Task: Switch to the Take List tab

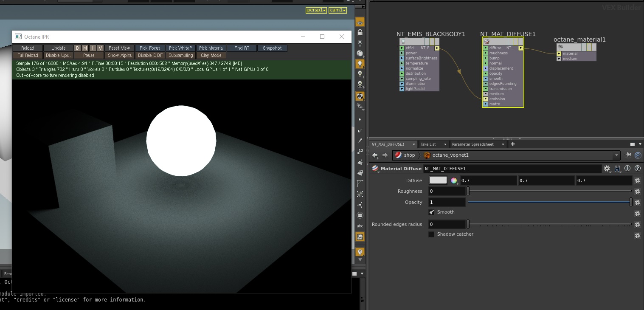Action: [428, 144]
